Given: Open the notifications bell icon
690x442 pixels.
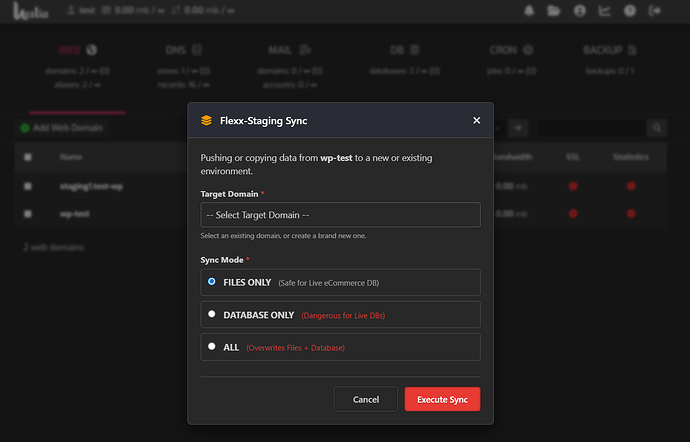Looking at the screenshot, I should point(529,11).
